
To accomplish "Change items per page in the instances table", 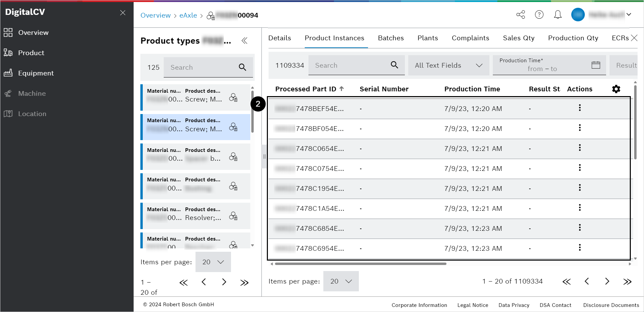I will click(x=341, y=281).
